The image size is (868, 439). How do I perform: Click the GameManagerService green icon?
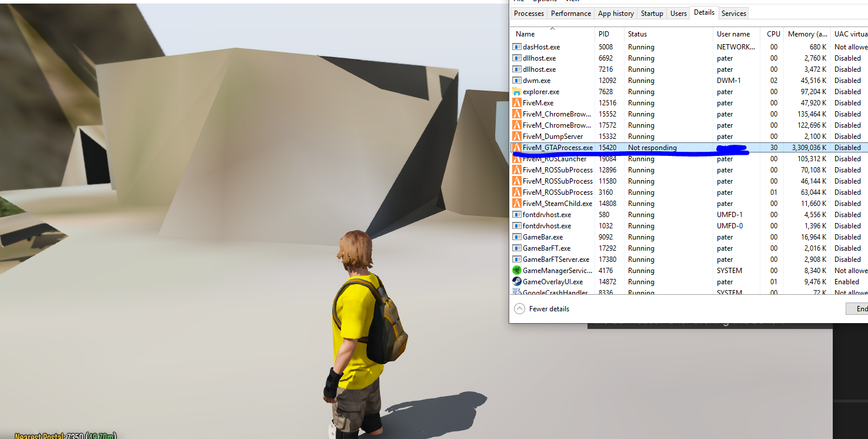[517, 270]
